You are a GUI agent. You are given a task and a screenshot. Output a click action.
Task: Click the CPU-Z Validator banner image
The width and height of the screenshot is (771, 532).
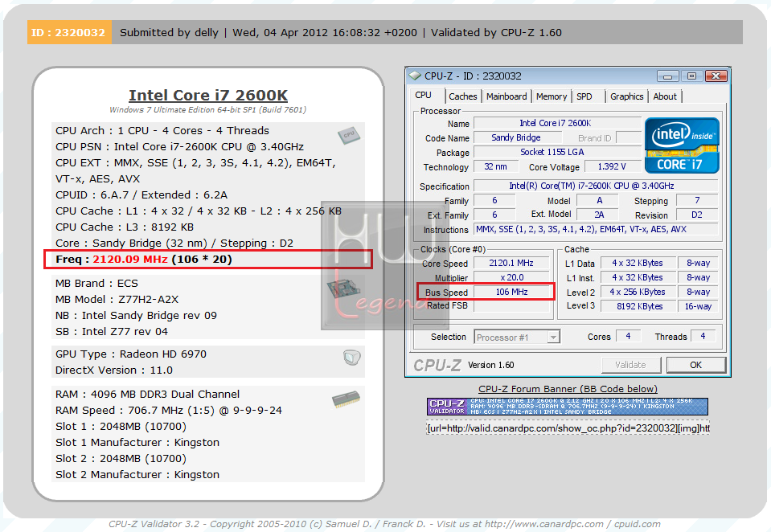pyautogui.click(x=568, y=407)
